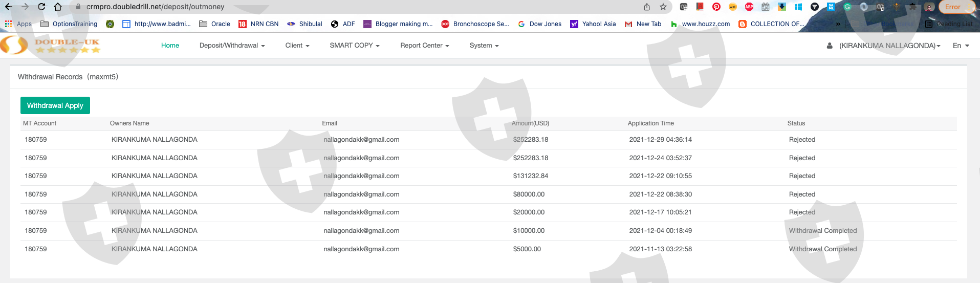The image size is (980, 283).
Task: Open the Grammarly extension icon
Action: [847, 7]
